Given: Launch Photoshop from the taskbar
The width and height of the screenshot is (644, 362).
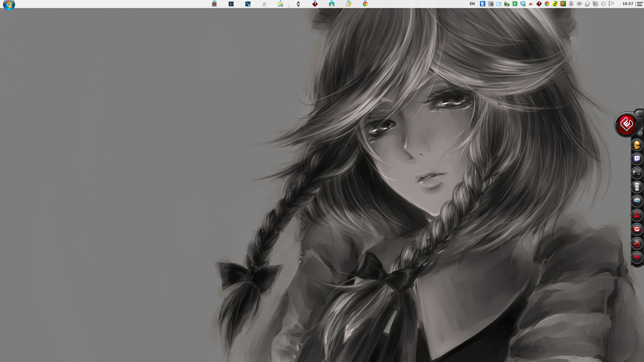Looking at the screenshot, I should [248, 4].
